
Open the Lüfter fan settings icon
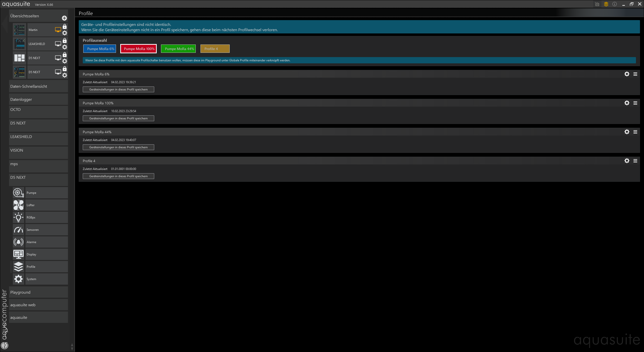click(x=18, y=205)
